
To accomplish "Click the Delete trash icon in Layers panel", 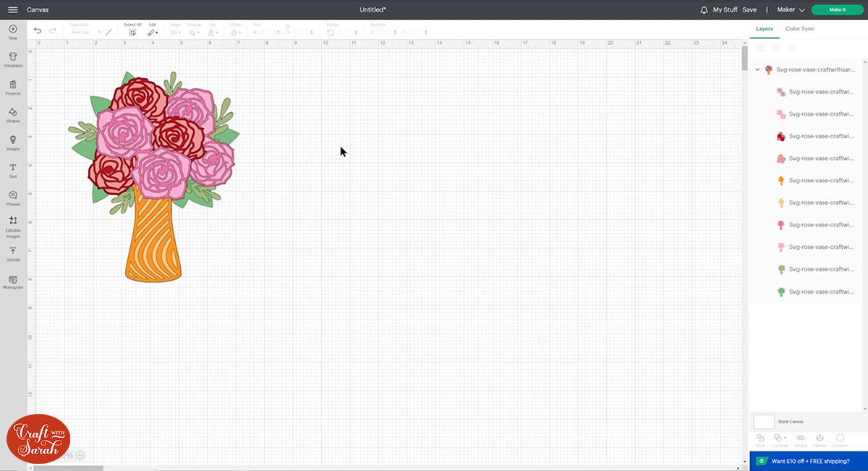I will 792,48.
